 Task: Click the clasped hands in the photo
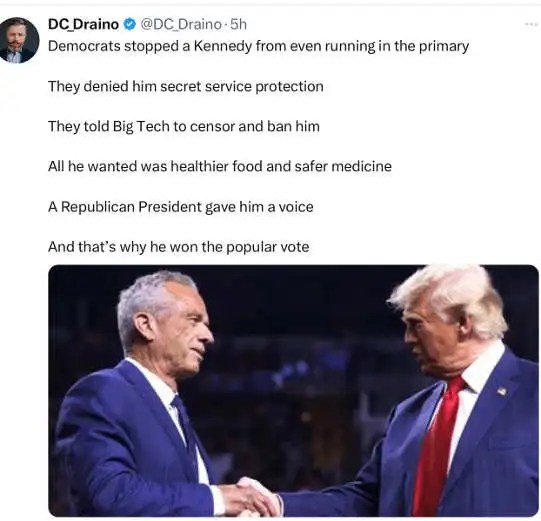251,497
